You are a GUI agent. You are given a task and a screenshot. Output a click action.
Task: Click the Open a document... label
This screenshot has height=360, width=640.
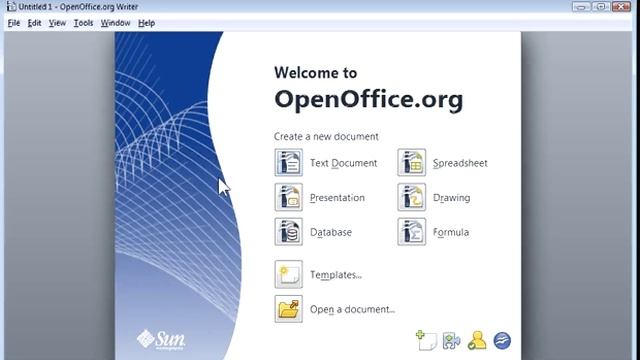352,309
